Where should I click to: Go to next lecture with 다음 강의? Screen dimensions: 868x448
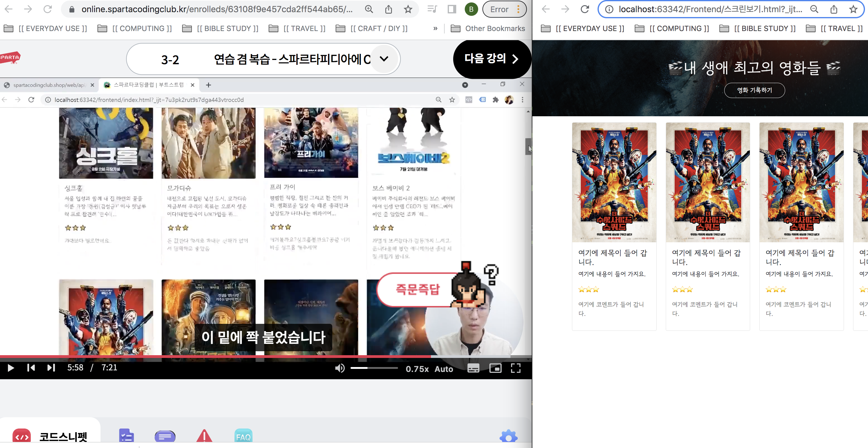coord(492,59)
